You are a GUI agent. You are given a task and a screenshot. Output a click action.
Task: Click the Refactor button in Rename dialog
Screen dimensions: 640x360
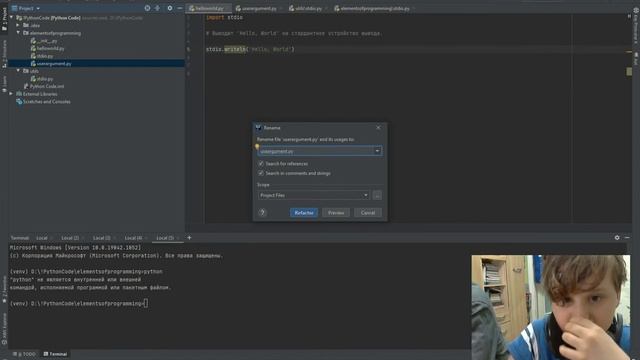(x=304, y=213)
